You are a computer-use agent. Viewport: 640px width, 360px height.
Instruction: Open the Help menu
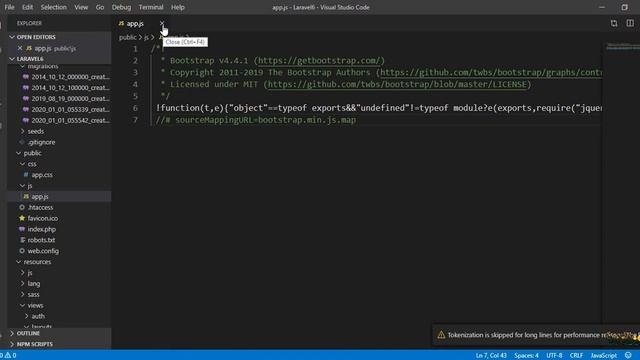click(x=178, y=7)
